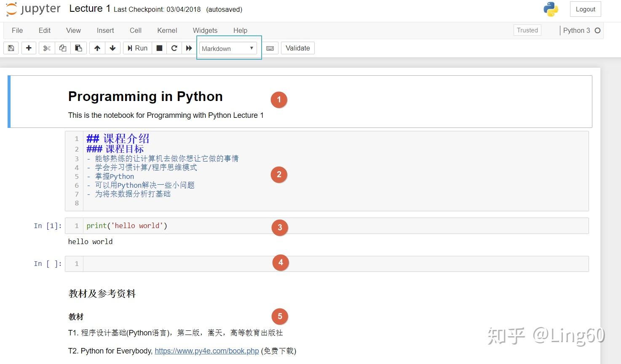The height and width of the screenshot is (364, 621).
Task: Copy the selected cell
Action: pos(62,48)
